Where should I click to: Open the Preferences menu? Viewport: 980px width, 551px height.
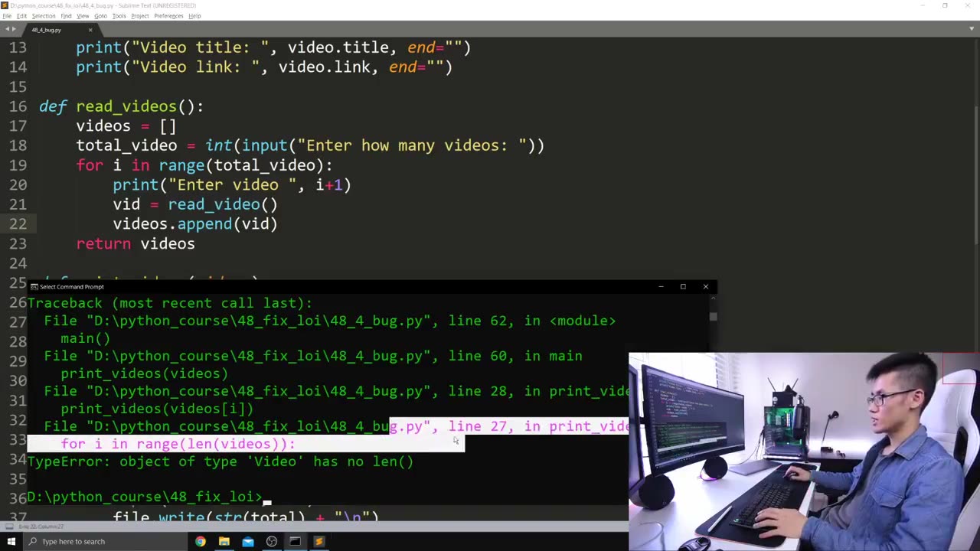168,15
